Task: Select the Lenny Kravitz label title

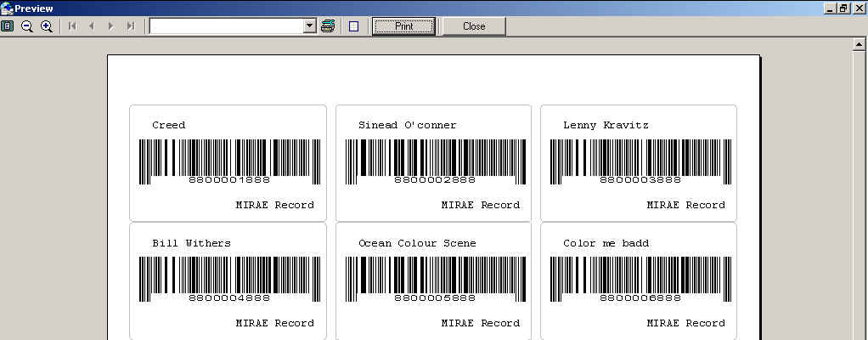Action: point(606,125)
